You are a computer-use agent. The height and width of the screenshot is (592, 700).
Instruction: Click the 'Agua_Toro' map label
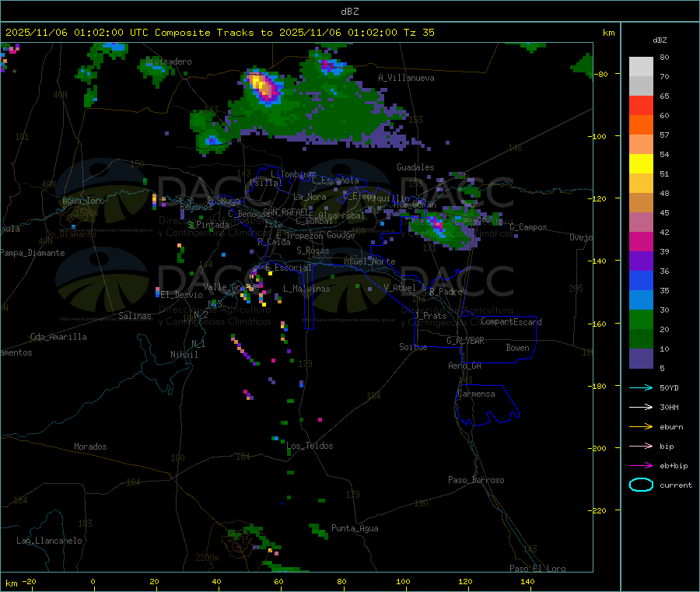pos(83,201)
